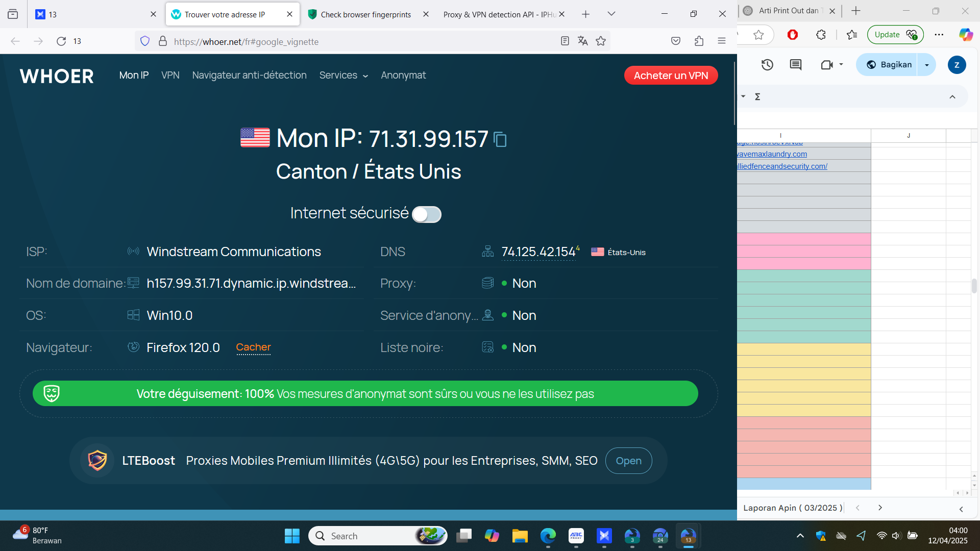Open Firefox View icon left of the tabs

(13, 14)
